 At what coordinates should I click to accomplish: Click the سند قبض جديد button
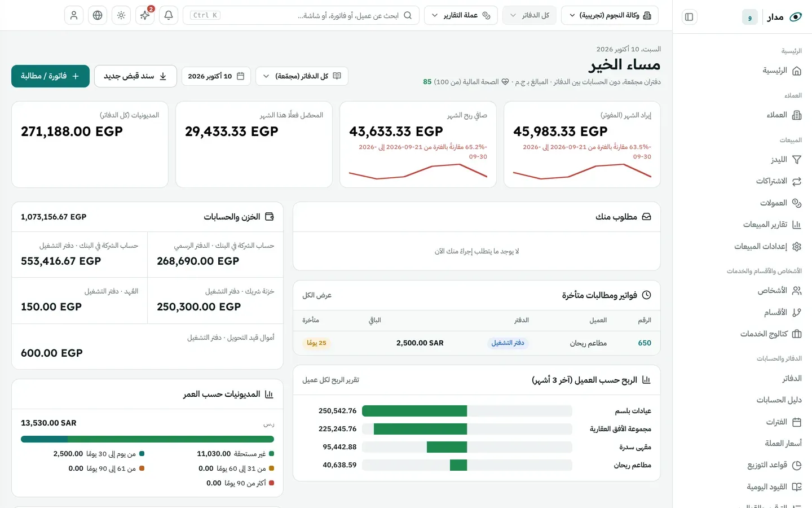click(135, 76)
